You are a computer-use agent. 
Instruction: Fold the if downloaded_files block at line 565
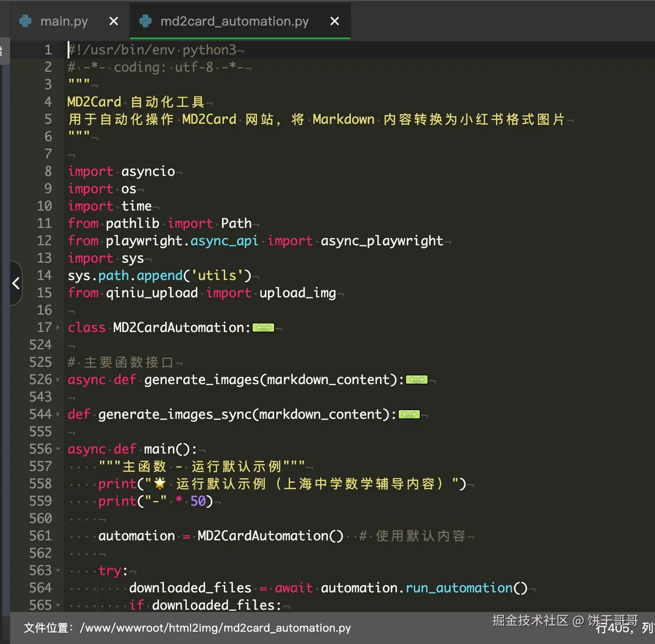pos(58,606)
